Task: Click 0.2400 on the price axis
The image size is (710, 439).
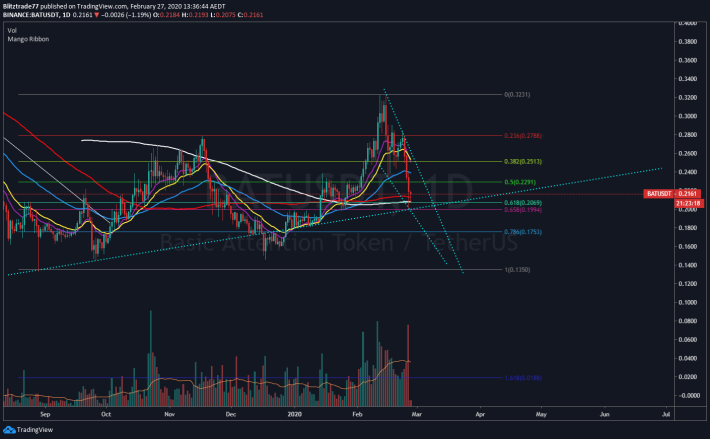Action: click(x=687, y=172)
